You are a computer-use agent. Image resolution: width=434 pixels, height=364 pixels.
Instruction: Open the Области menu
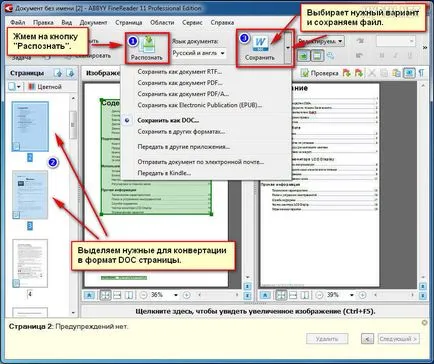pyautogui.click(x=162, y=23)
